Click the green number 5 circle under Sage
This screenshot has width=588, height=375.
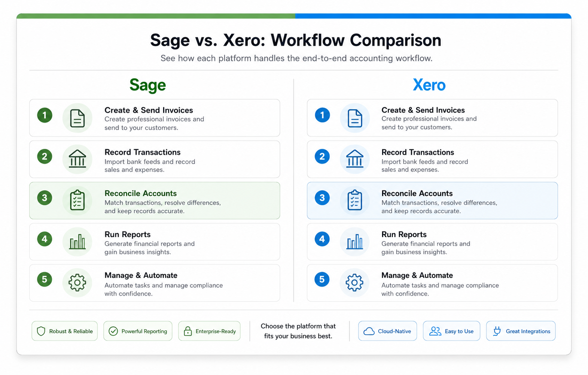45,279
